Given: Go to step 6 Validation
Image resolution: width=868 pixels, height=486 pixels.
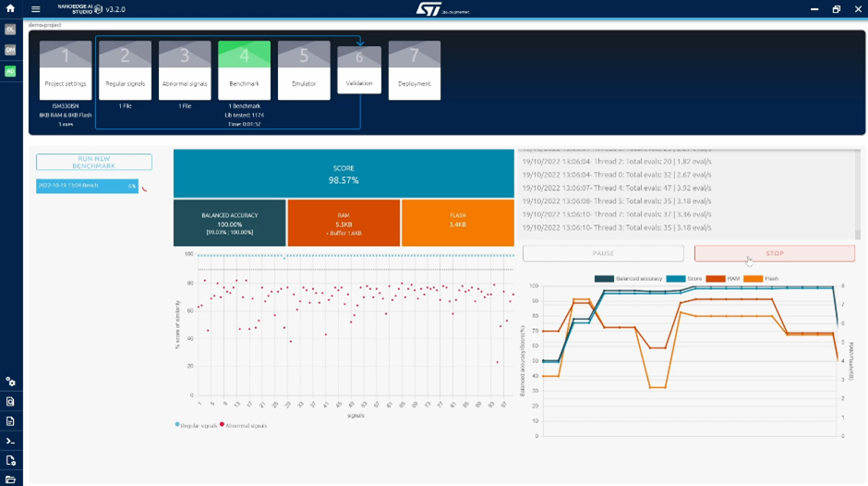Looking at the screenshot, I should click(359, 70).
